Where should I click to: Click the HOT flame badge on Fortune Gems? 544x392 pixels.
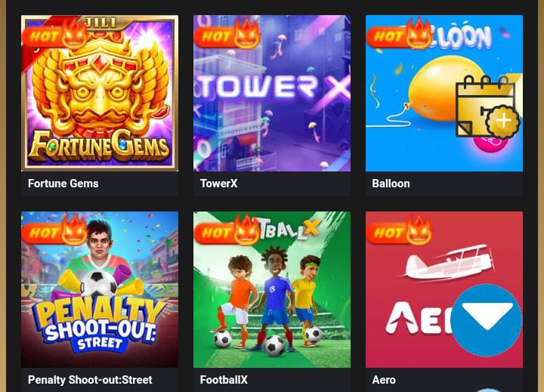(55, 34)
